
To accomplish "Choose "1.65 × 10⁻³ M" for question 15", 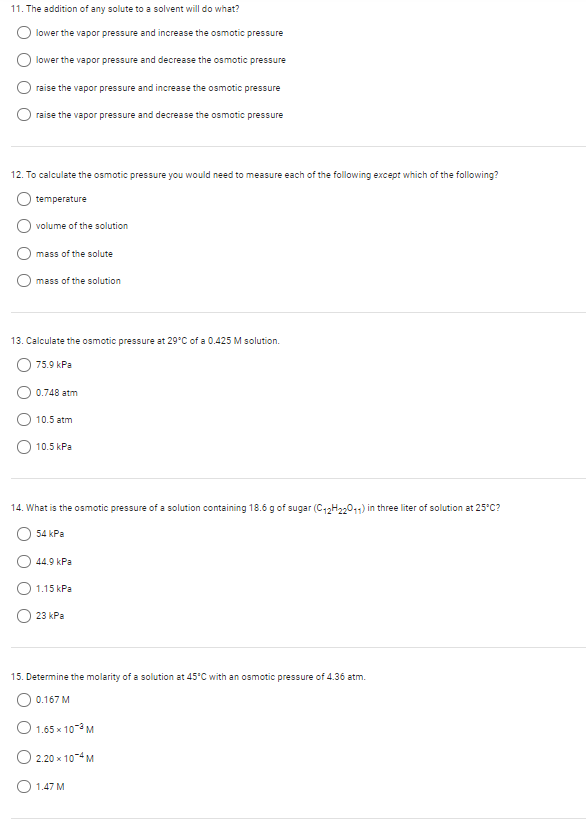I will pyautogui.click(x=22, y=729).
